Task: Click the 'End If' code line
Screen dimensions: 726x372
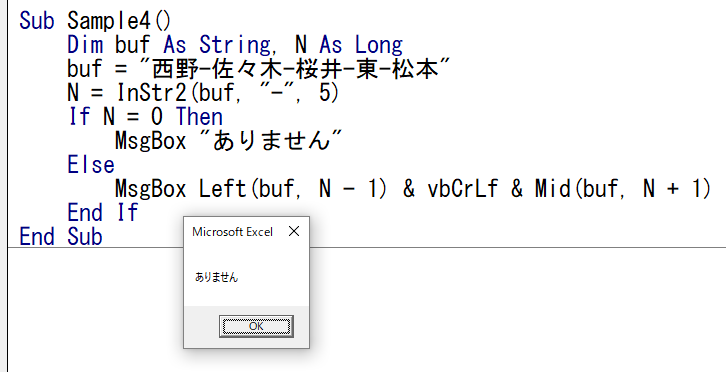Action: [x=103, y=213]
